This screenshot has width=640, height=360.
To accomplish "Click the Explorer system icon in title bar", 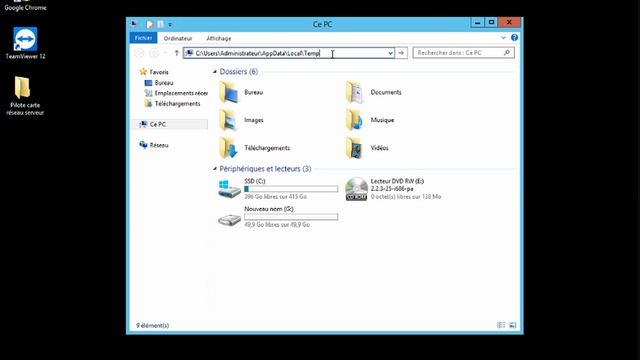I will [x=134, y=24].
